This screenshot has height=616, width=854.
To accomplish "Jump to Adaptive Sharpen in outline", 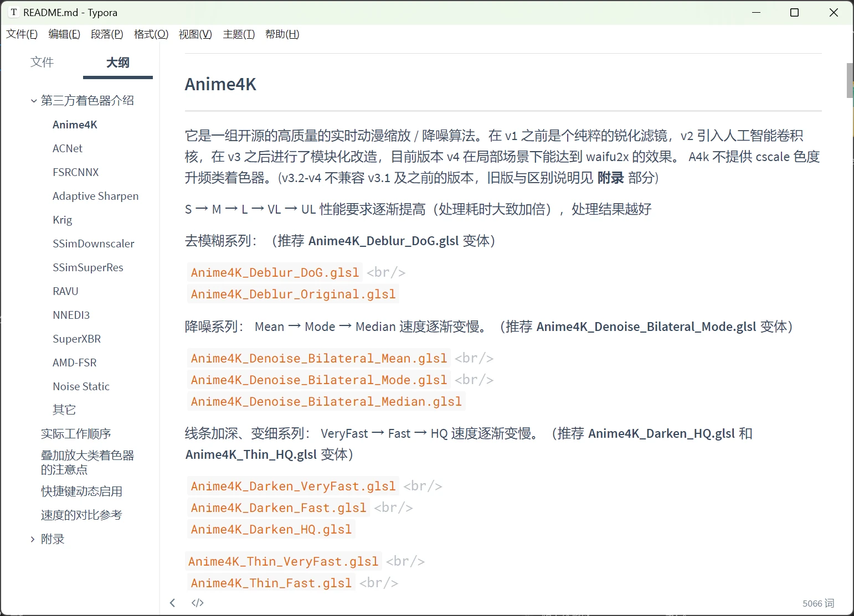I will point(96,196).
